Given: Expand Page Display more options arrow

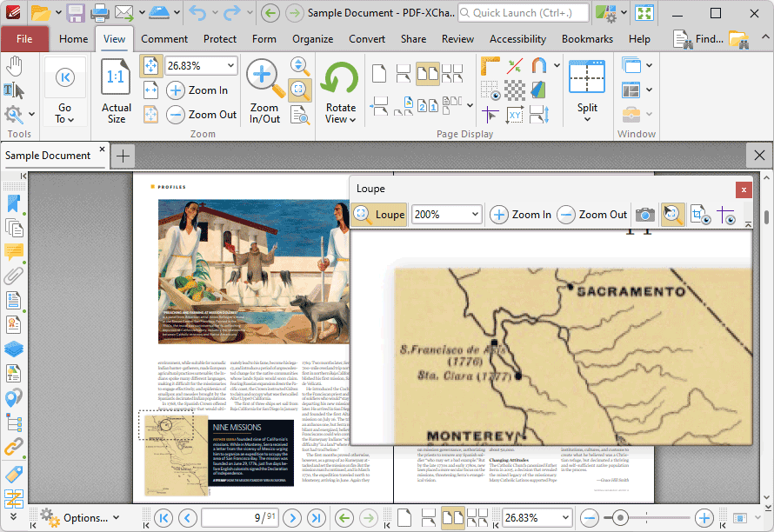Looking at the screenshot, I should pyautogui.click(x=470, y=105).
